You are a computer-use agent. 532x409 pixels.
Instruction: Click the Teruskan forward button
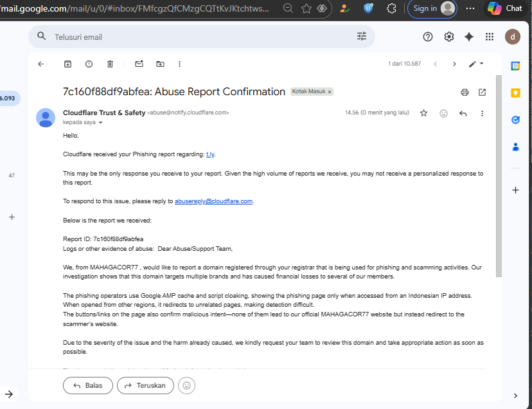145,386
